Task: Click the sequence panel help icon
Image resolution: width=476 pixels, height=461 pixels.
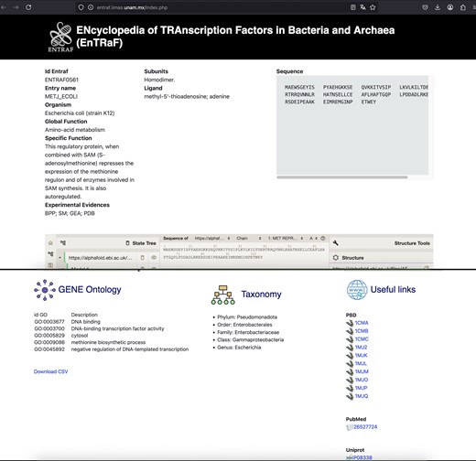Action: pyautogui.click(x=323, y=239)
